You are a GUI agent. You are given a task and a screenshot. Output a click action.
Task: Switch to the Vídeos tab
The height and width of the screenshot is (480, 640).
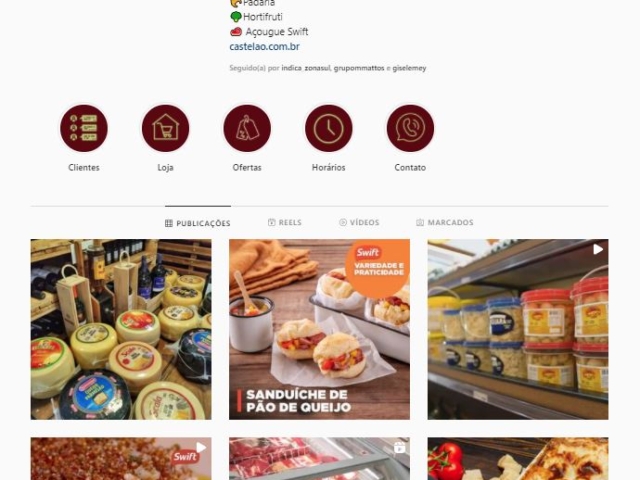[x=359, y=222]
